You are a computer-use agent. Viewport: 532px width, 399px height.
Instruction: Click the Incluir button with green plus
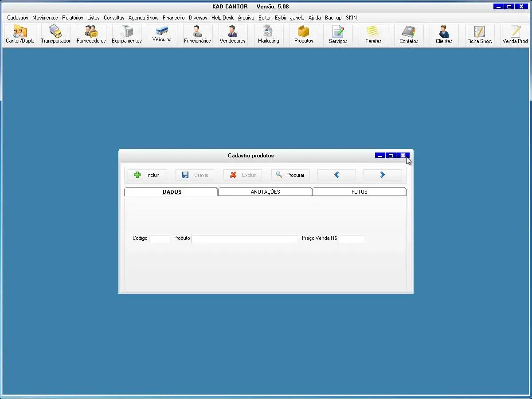(x=147, y=175)
